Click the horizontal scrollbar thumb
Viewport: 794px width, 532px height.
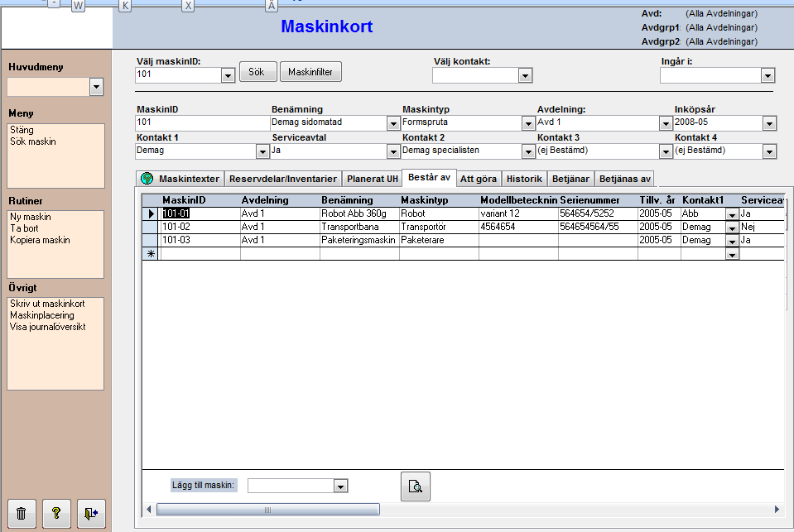tap(268, 509)
